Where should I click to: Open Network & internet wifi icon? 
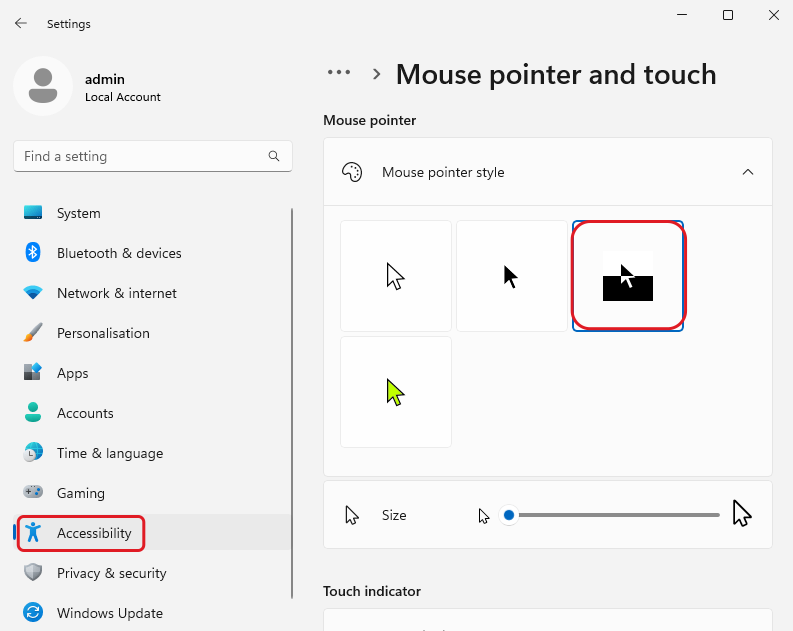(x=33, y=293)
